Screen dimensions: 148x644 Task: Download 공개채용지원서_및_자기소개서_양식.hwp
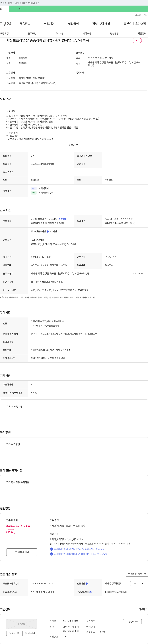(x=79, y=549)
